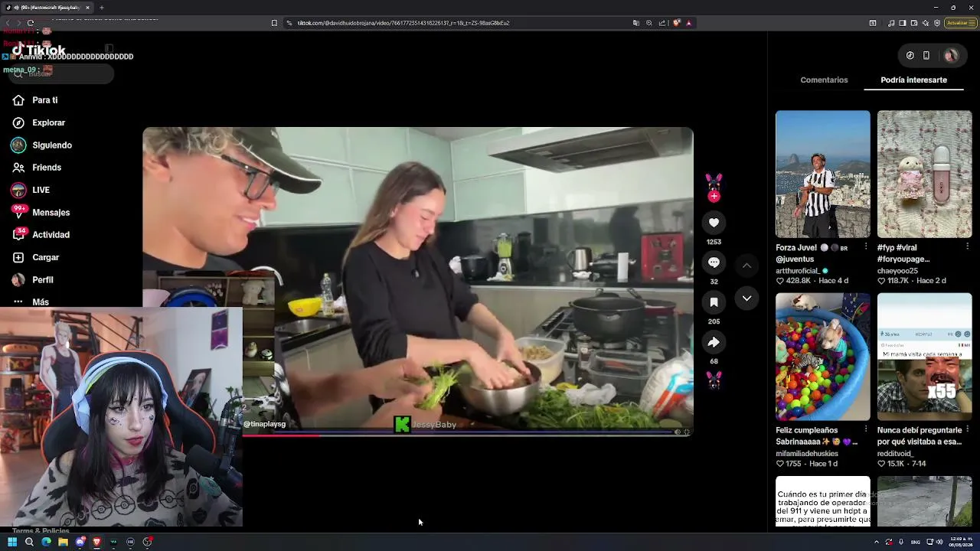
Task: Click Cargar to upload a video
Action: point(45,258)
